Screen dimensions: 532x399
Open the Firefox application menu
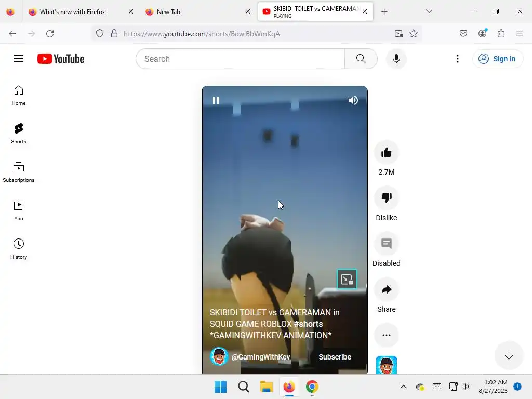coord(520,33)
